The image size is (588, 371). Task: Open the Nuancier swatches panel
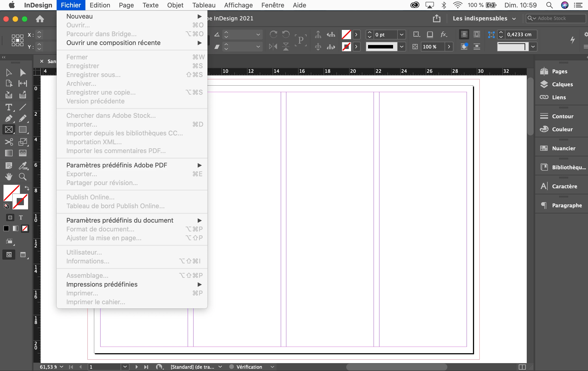point(563,148)
